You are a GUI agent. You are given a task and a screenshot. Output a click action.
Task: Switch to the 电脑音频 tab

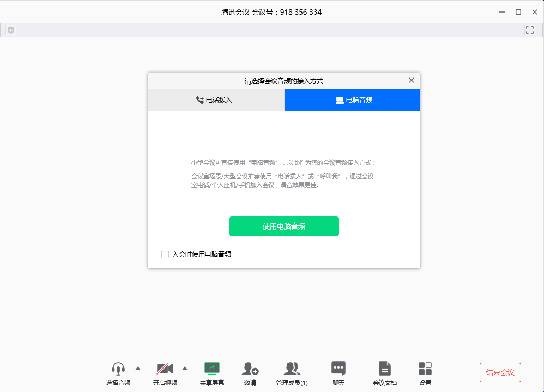(x=352, y=99)
